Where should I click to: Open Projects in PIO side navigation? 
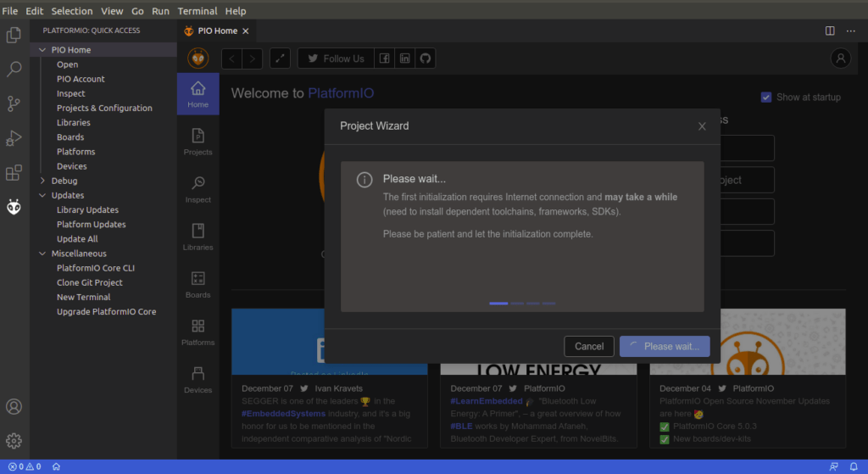[198, 142]
